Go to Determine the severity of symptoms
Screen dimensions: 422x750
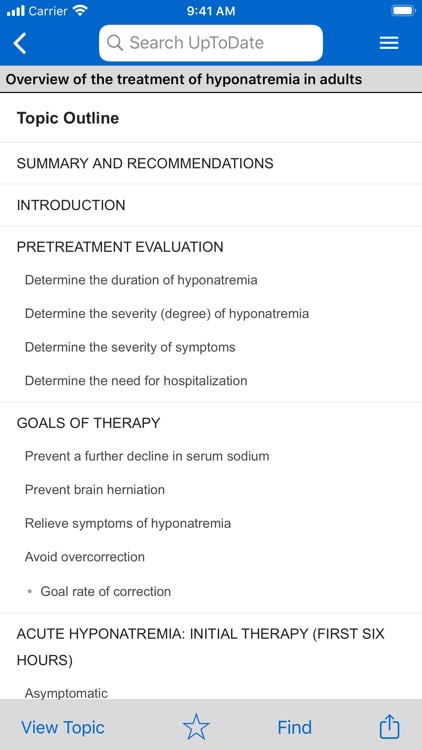point(130,347)
